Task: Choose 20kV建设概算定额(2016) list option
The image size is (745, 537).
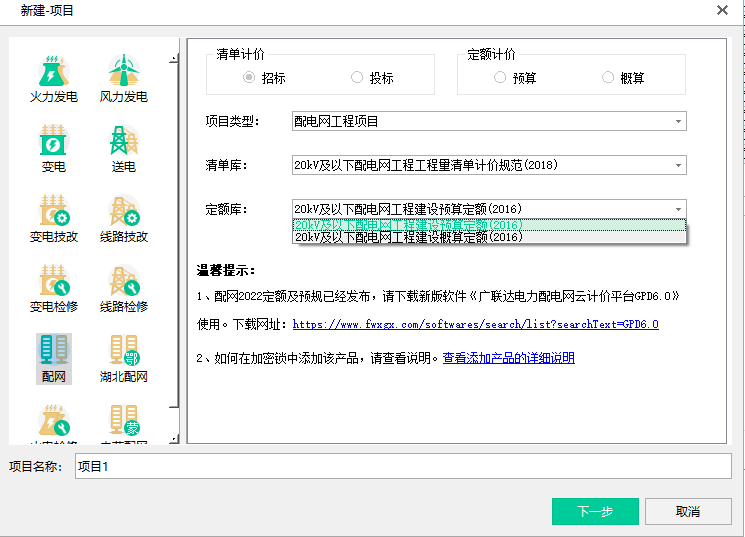Action: pos(489,237)
